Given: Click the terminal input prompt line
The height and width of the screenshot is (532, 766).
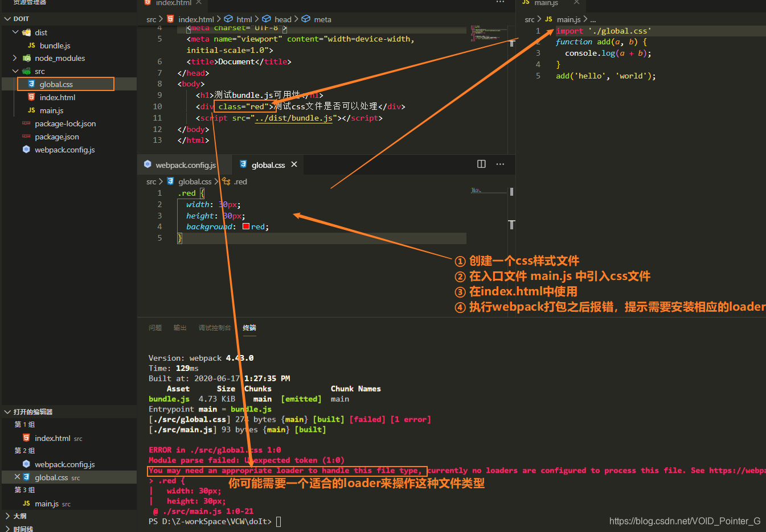Looking at the screenshot, I should tap(215, 521).
